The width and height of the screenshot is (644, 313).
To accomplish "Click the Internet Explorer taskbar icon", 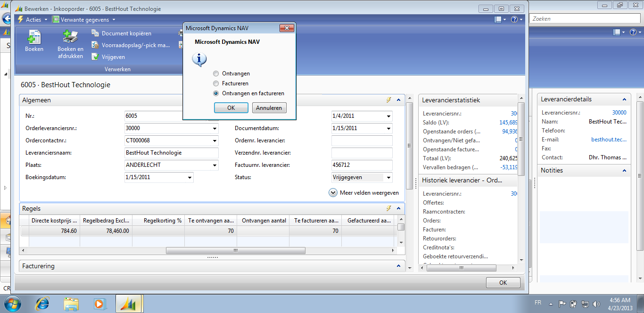I will click(x=42, y=304).
